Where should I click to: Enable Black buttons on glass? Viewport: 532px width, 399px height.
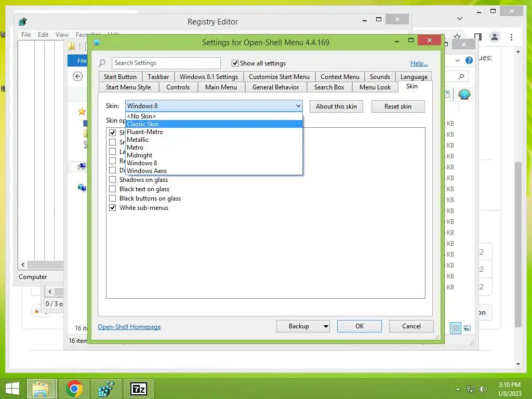coord(112,198)
